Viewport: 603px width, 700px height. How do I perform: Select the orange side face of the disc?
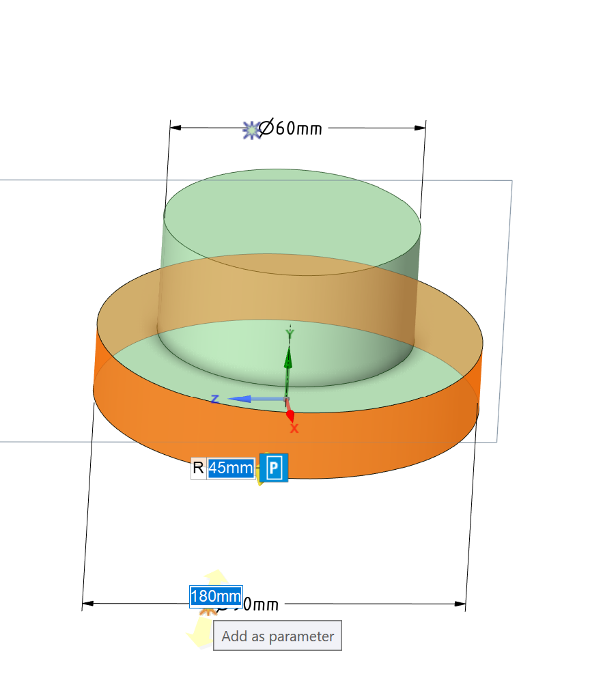(285, 442)
